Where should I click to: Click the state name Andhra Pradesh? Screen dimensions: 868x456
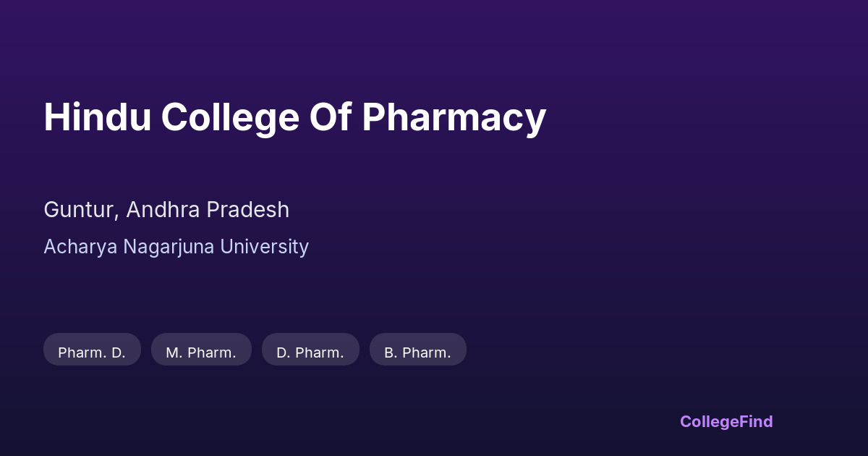(208, 210)
